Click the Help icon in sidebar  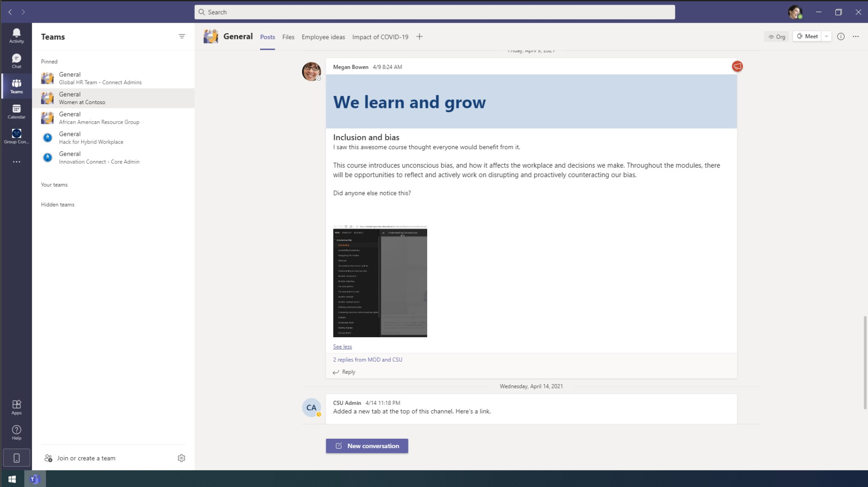pos(16,432)
